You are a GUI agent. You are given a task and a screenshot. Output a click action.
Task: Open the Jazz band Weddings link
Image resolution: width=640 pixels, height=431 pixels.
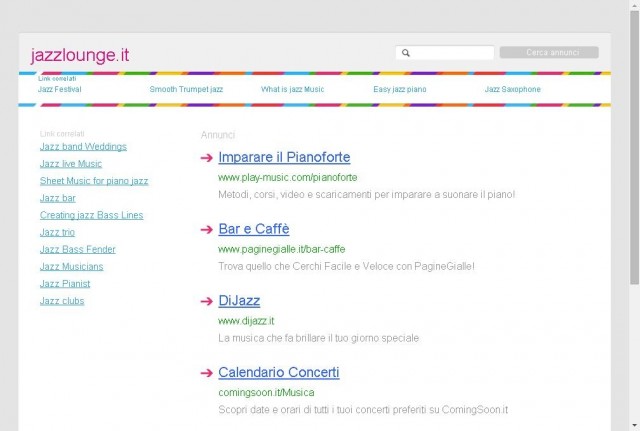click(x=83, y=147)
